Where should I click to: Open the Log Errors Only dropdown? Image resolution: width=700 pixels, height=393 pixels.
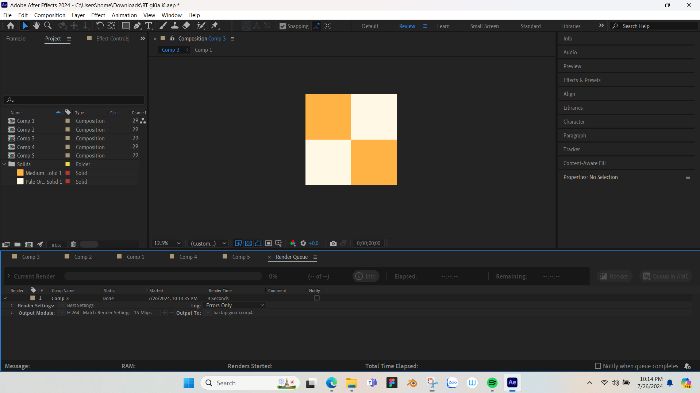(235, 305)
